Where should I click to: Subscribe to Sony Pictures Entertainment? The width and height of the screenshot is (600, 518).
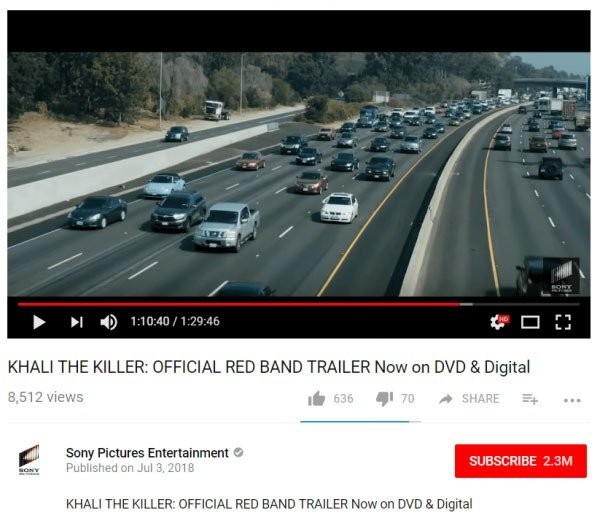click(520, 461)
